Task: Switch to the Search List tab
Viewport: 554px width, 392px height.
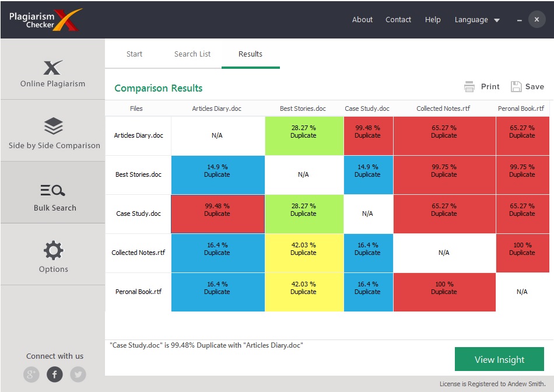Action: pyautogui.click(x=192, y=54)
